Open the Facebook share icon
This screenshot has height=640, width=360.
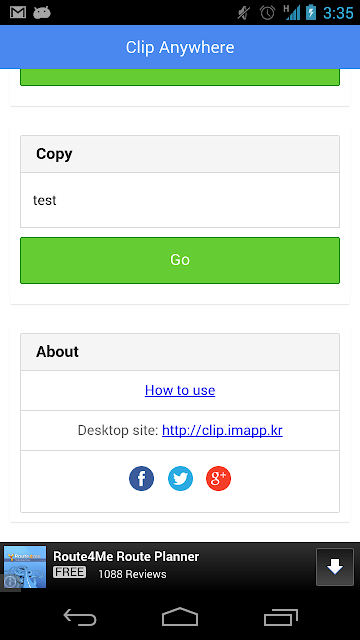tap(141, 478)
